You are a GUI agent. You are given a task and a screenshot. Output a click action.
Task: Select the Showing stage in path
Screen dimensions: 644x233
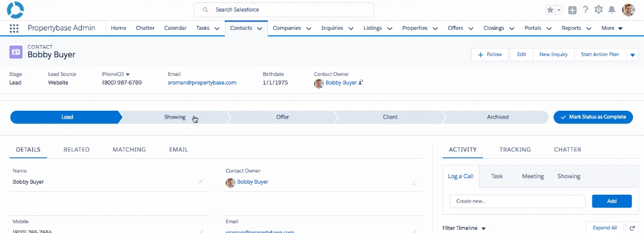pyautogui.click(x=175, y=117)
